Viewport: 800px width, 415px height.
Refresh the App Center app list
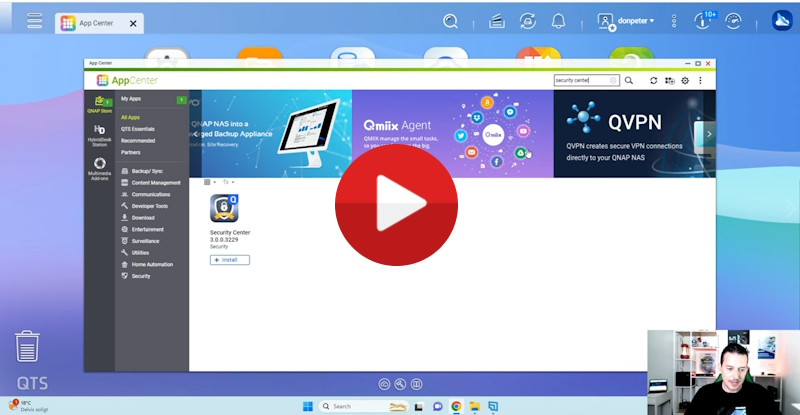653,80
